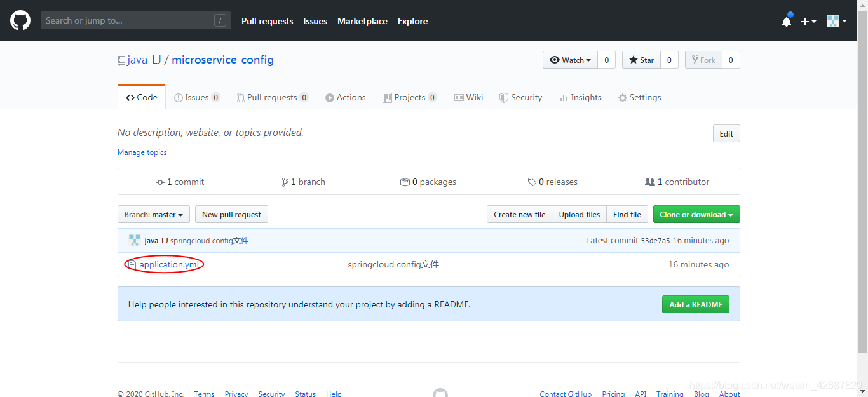
Task: Open Contact GitHub footer link
Action: click(x=566, y=394)
